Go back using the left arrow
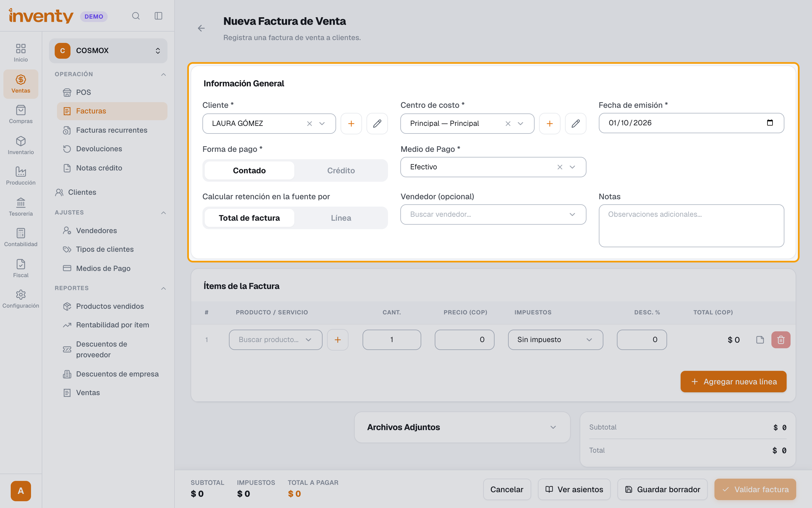 [x=201, y=28]
